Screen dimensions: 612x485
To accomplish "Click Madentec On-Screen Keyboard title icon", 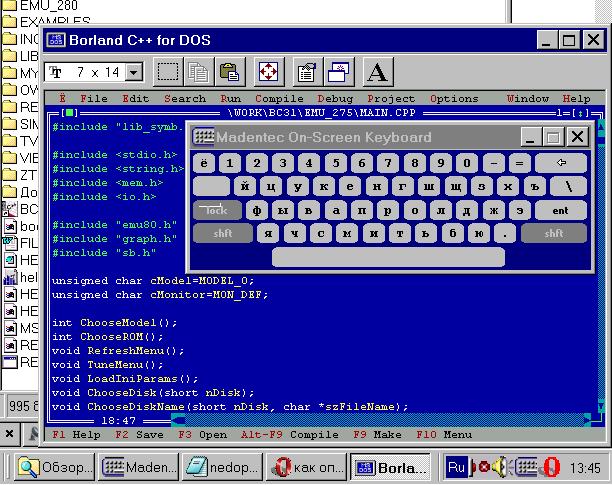I will [203, 137].
